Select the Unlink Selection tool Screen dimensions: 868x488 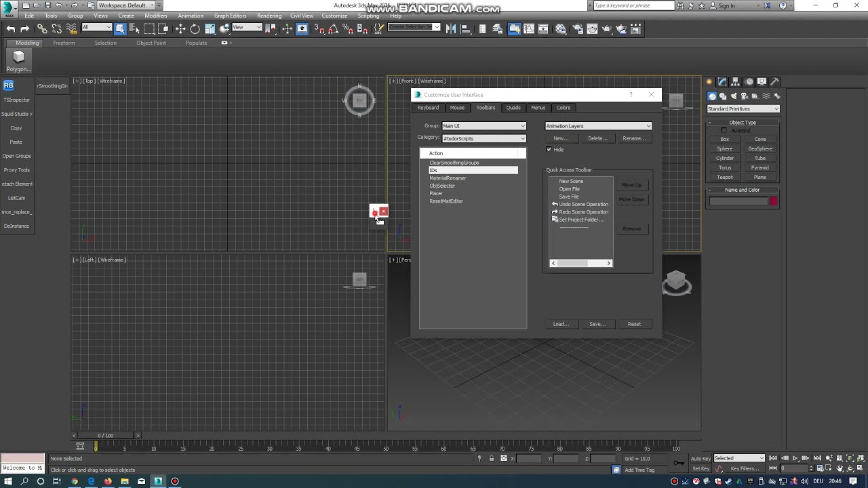[x=57, y=28]
